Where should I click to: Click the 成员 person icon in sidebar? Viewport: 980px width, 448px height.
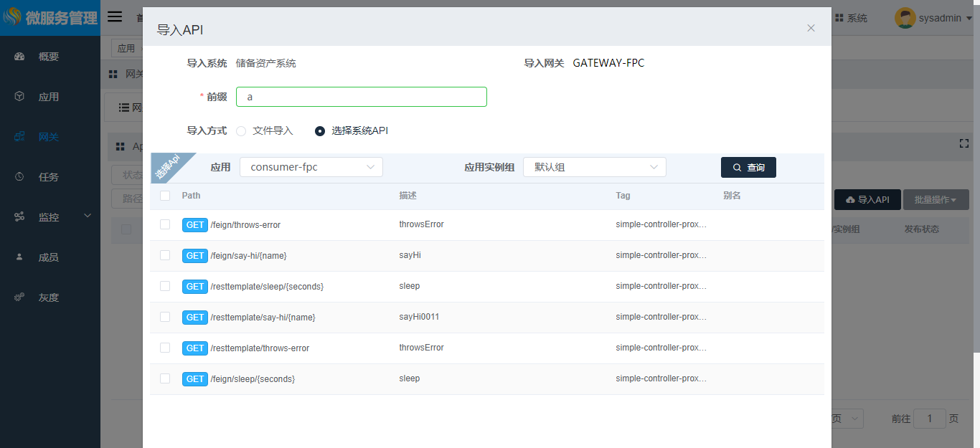pyautogui.click(x=19, y=257)
